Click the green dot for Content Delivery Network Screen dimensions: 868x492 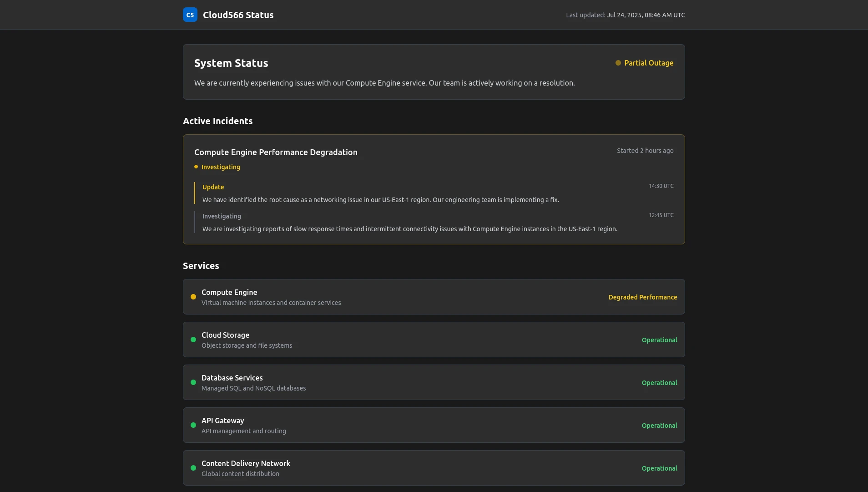coord(193,468)
